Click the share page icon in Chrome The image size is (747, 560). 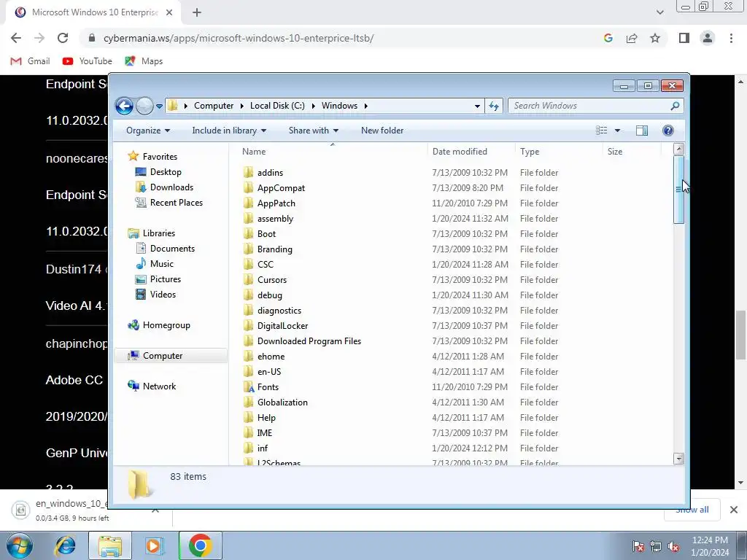click(632, 38)
